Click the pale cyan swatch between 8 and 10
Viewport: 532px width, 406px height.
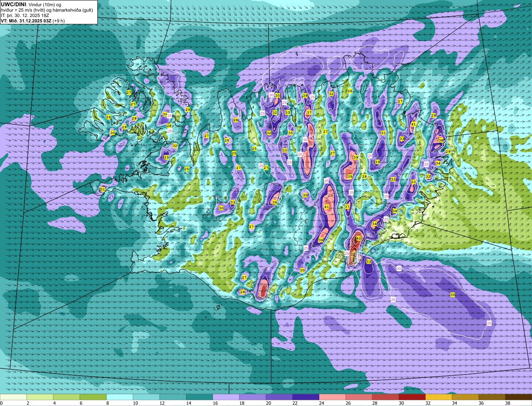coord(120,397)
